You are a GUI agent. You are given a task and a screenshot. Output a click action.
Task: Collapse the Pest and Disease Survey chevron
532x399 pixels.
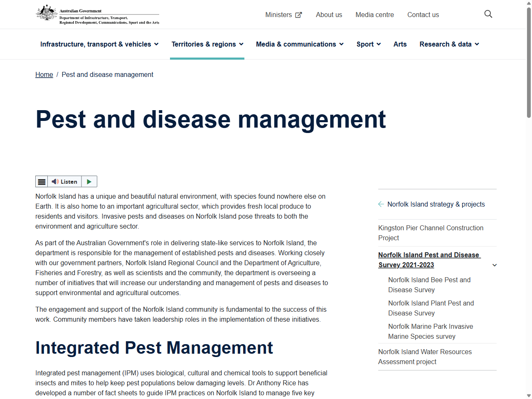pos(495,265)
